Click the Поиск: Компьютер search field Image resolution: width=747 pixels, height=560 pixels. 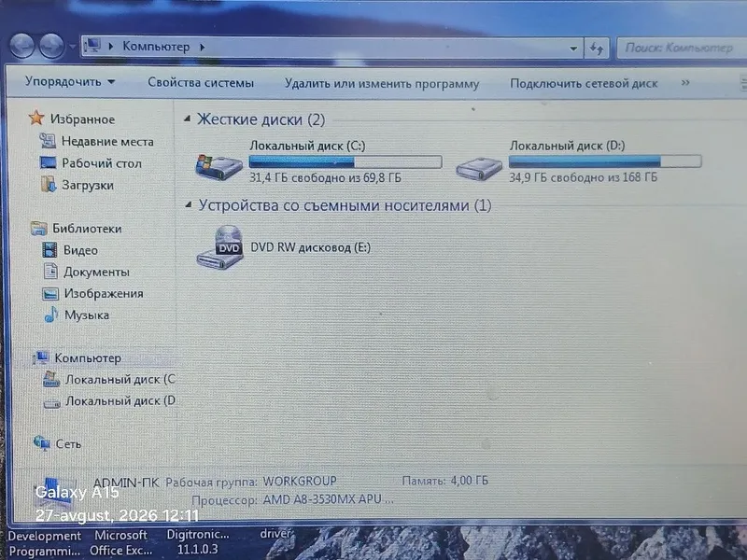pyautogui.click(x=682, y=49)
